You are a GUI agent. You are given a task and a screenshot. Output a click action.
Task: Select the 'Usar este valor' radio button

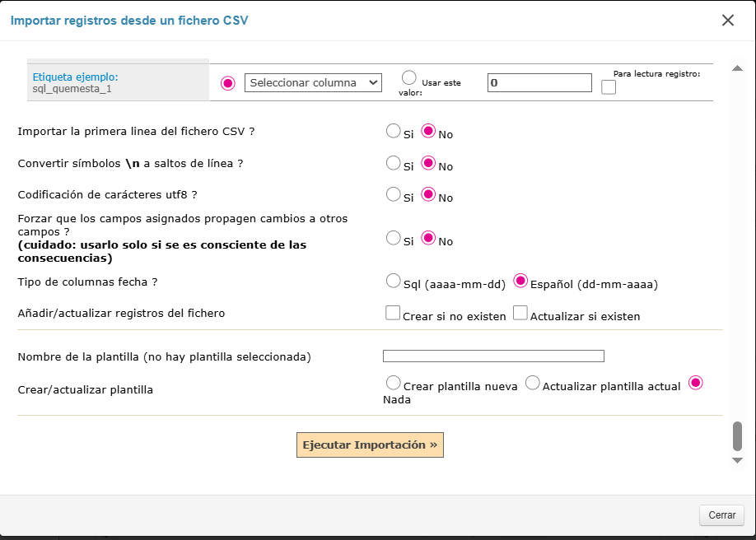click(x=409, y=78)
